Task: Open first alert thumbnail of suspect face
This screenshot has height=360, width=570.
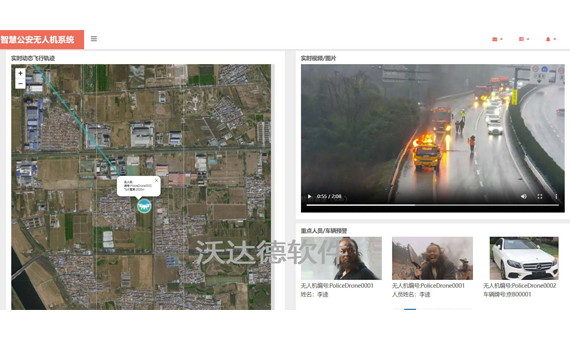Action: pyautogui.click(x=341, y=258)
